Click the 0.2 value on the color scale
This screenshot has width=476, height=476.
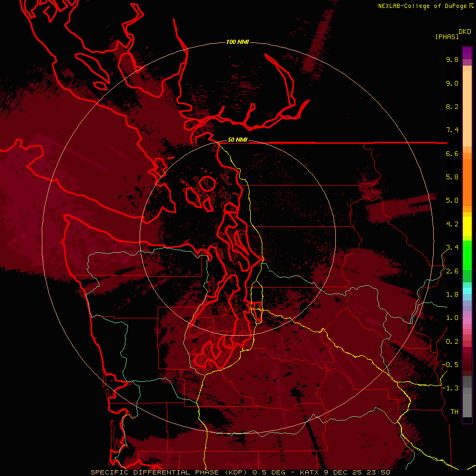coord(452,342)
